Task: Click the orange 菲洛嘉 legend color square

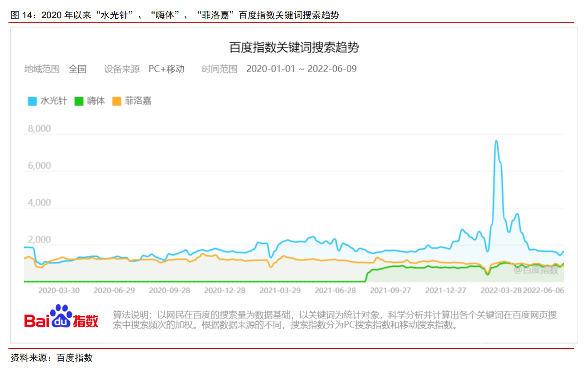Action: 117,101
